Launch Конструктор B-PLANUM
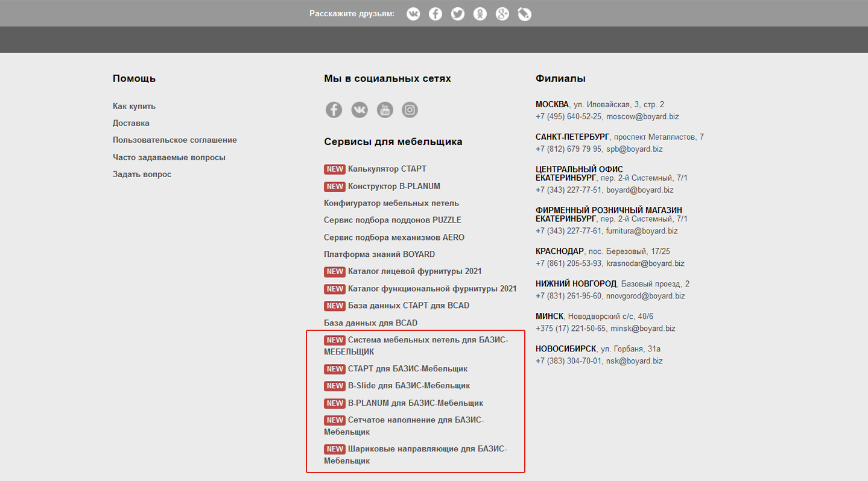868x481 pixels. coord(394,186)
